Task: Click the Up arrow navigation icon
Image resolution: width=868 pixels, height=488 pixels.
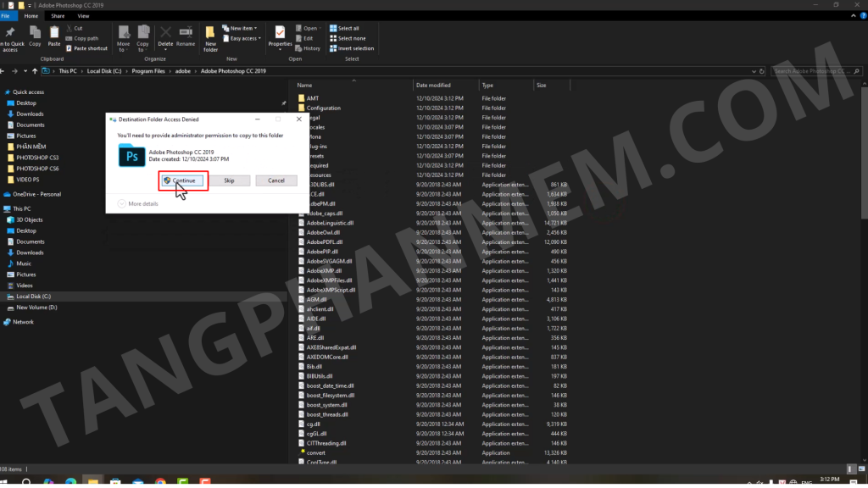Action: click(35, 71)
